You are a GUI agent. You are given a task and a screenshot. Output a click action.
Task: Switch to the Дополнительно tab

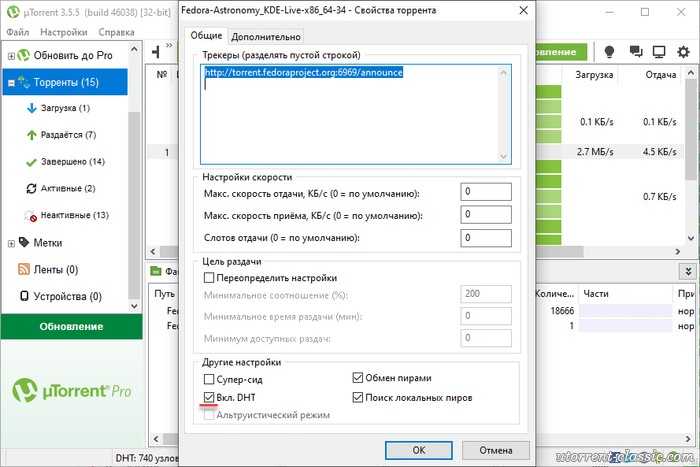[266, 37]
